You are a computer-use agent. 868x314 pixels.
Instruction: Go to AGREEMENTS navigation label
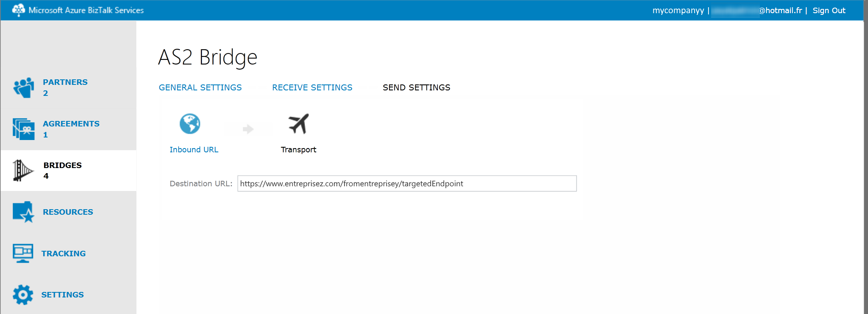click(x=71, y=123)
